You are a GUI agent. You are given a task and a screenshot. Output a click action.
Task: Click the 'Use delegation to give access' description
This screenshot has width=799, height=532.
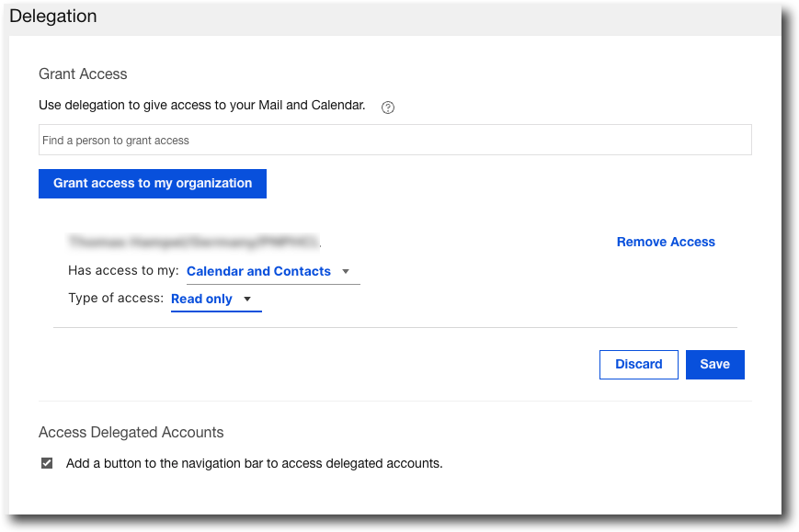click(201, 106)
